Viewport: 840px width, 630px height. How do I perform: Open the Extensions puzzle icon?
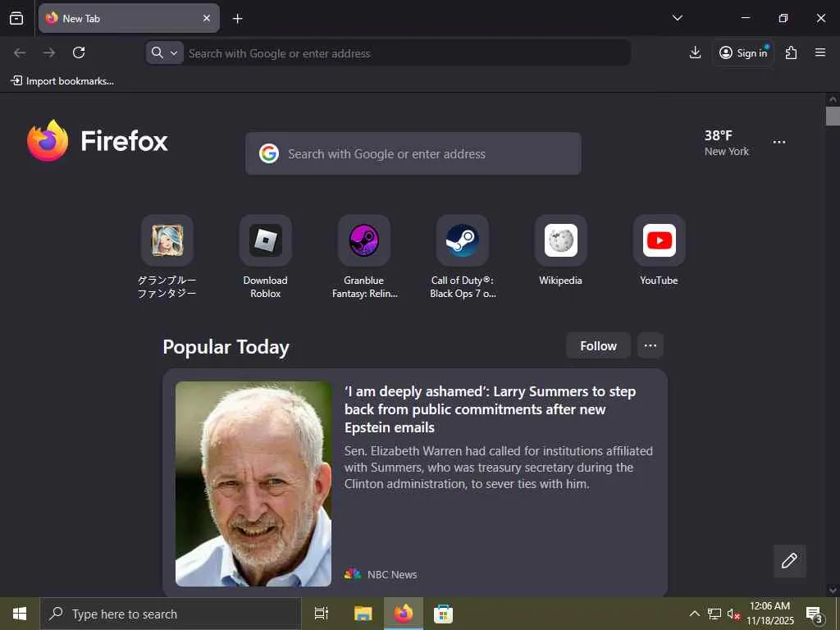click(791, 52)
